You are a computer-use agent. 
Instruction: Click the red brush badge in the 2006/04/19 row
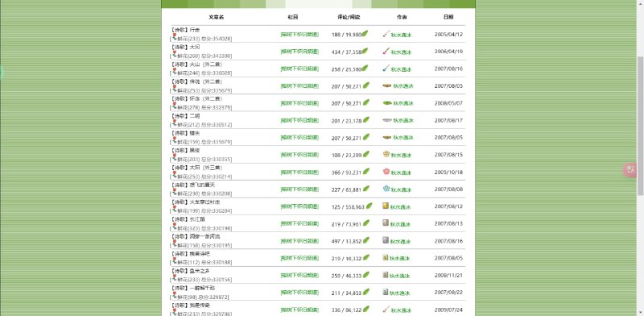click(x=386, y=51)
